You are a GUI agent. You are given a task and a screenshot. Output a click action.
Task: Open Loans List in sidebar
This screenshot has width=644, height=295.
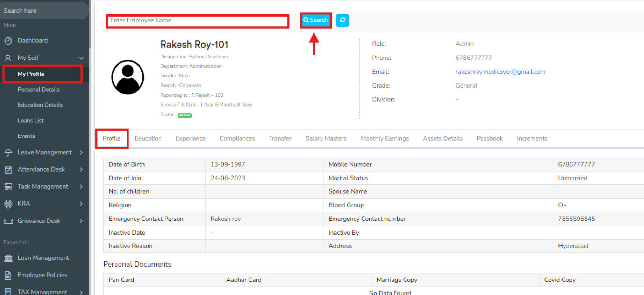(x=31, y=121)
